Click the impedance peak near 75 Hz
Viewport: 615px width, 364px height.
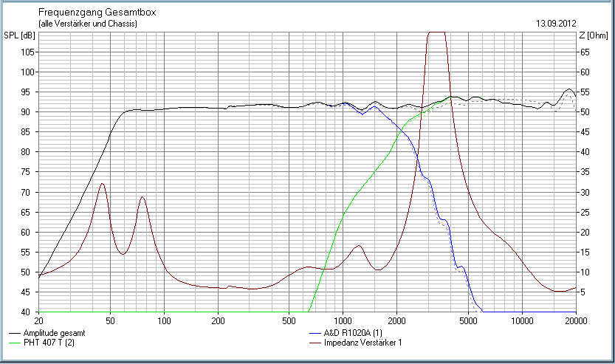(142, 197)
